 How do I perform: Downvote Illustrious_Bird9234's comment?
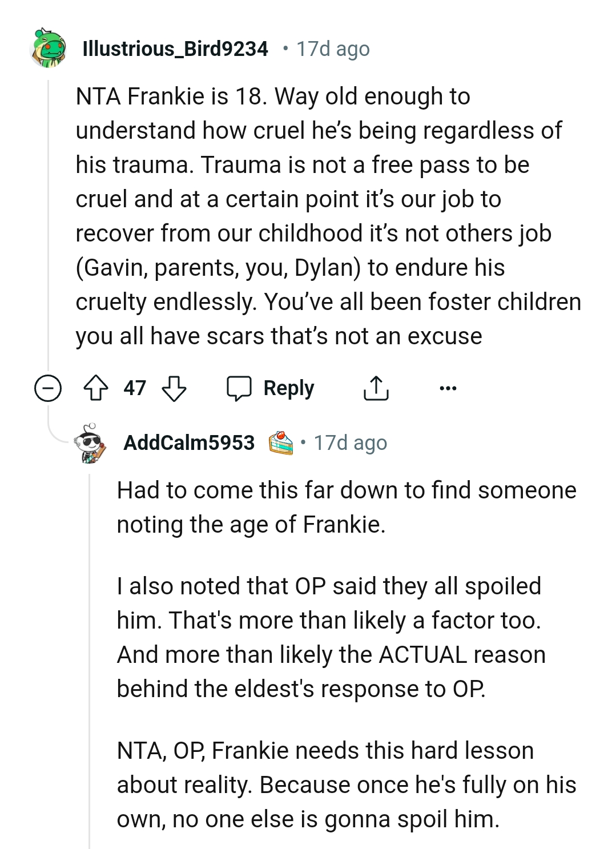[174, 389]
